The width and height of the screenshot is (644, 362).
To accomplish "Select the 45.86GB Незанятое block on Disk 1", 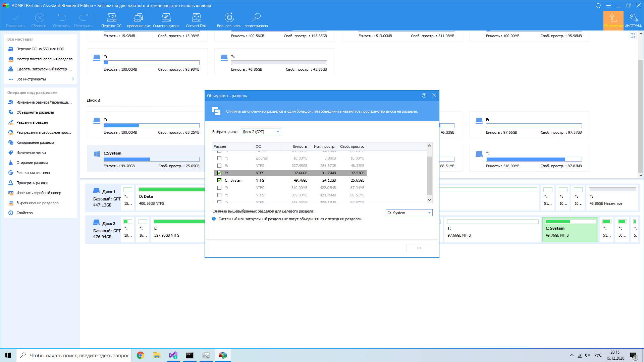I will tap(612, 198).
